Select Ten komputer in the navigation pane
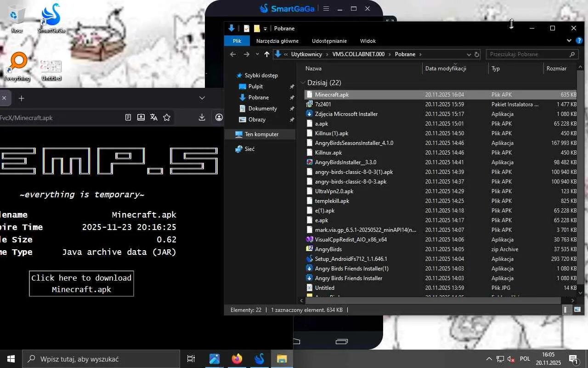588x368 pixels. (x=261, y=134)
